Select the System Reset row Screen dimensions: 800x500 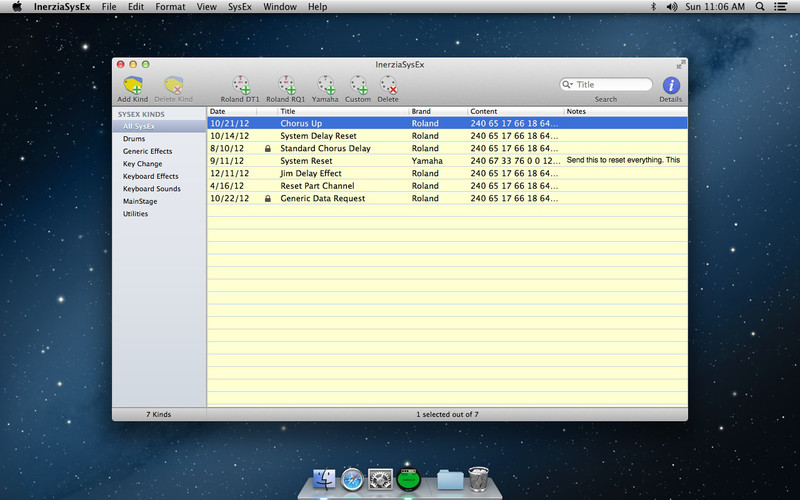[447, 161]
